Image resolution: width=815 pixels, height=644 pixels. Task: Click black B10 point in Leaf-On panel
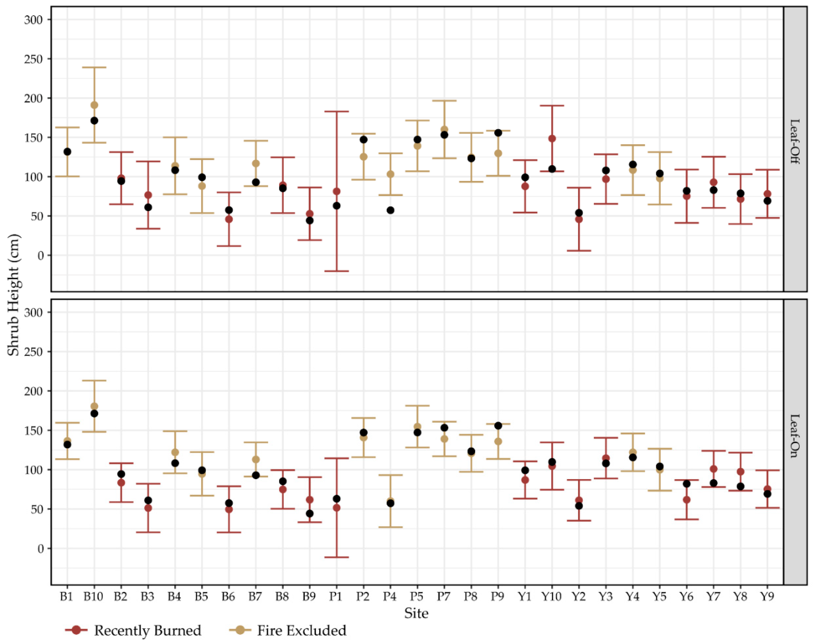tap(94, 414)
